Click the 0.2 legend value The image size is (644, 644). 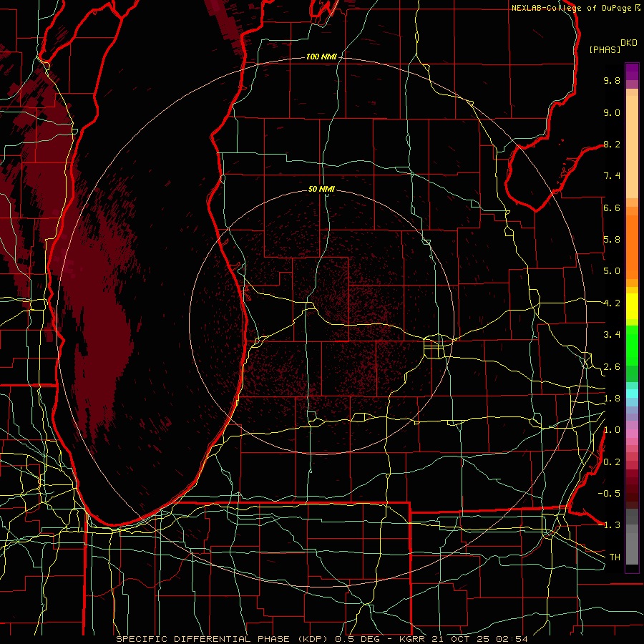tap(612, 462)
